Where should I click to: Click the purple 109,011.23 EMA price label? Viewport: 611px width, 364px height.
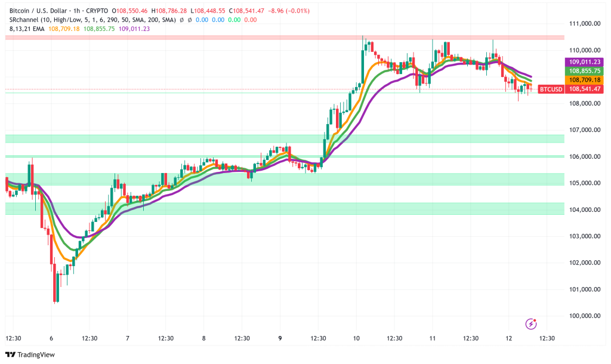click(x=585, y=62)
